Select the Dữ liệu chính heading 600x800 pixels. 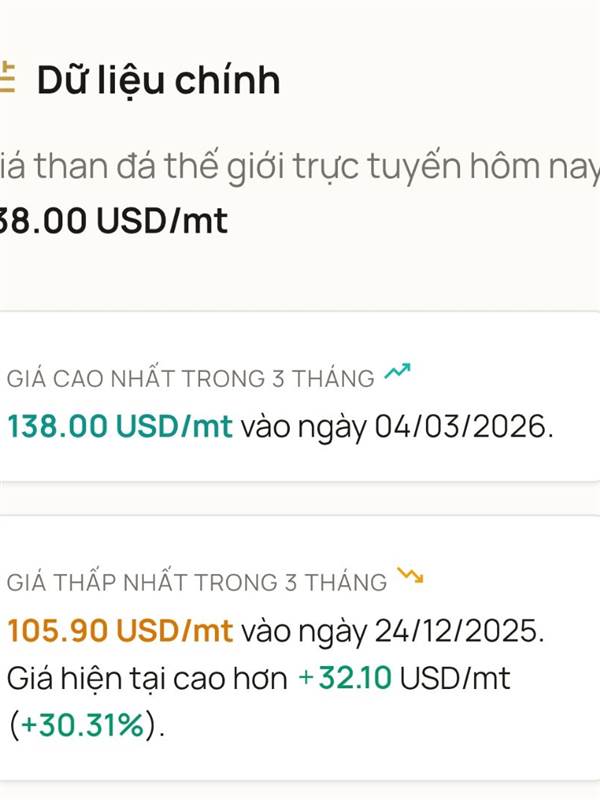(x=159, y=80)
